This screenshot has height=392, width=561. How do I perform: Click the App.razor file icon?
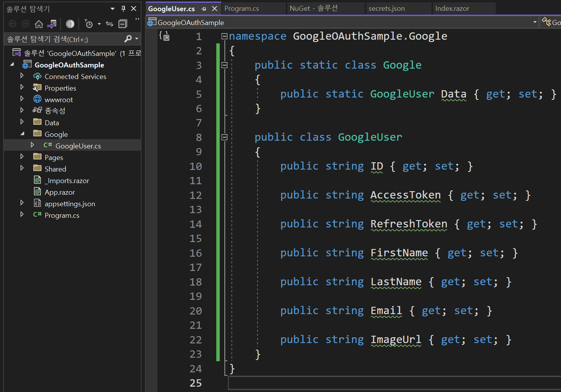37,192
